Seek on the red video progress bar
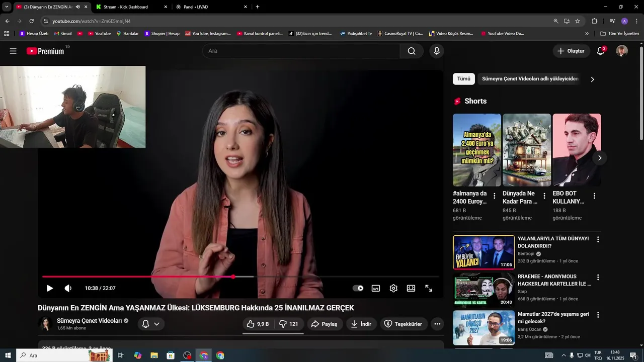This screenshot has height=362, width=644. [x=240, y=277]
